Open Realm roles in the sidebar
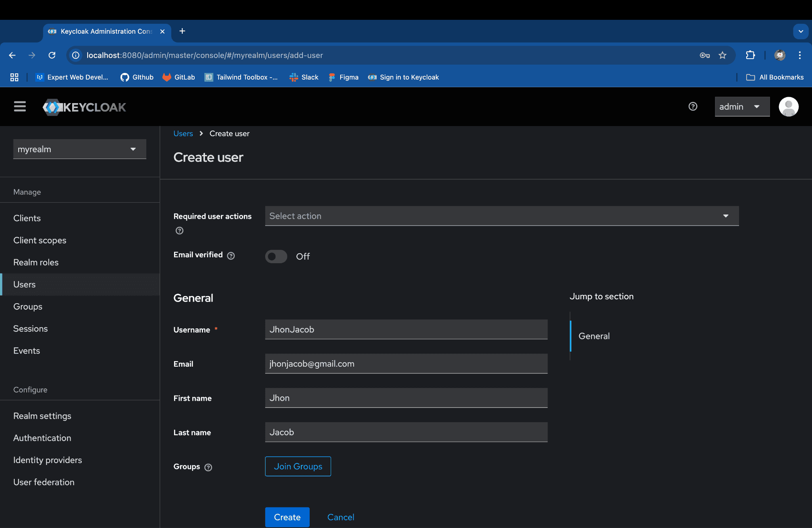812x528 pixels. (36, 262)
